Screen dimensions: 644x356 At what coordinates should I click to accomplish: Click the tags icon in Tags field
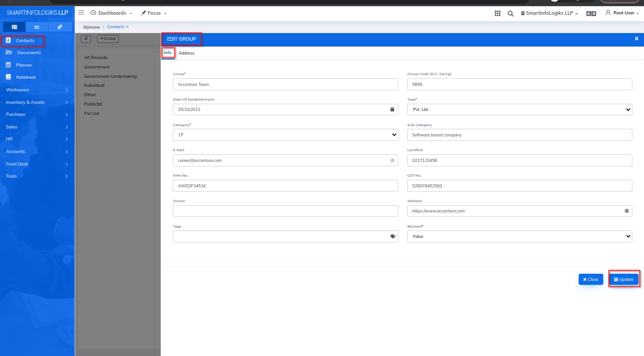click(392, 236)
